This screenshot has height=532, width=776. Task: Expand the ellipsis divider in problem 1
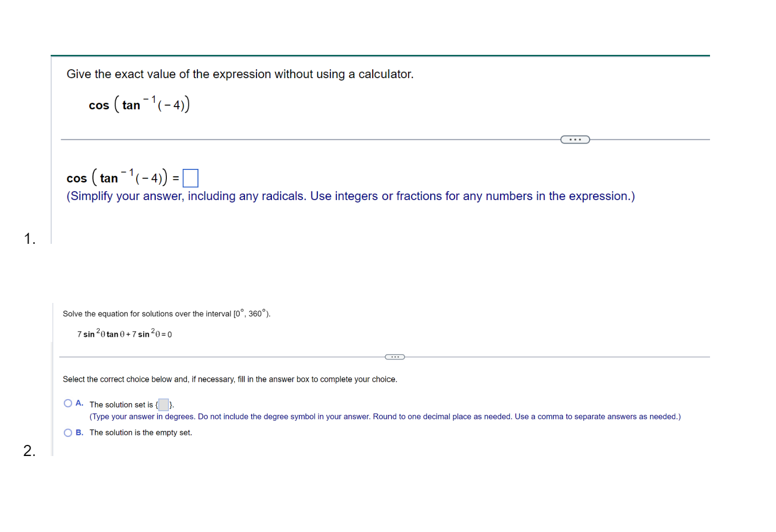coord(574,139)
